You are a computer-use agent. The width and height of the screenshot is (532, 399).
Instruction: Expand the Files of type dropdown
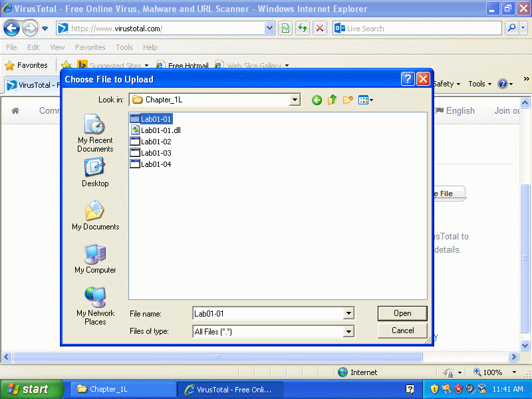348,331
